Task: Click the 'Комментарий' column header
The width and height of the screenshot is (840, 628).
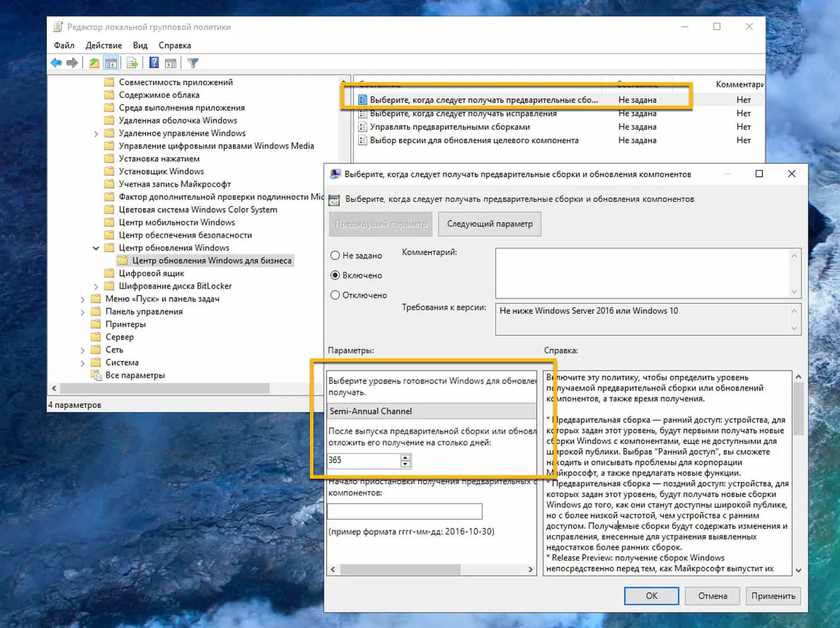Action: tap(739, 84)
